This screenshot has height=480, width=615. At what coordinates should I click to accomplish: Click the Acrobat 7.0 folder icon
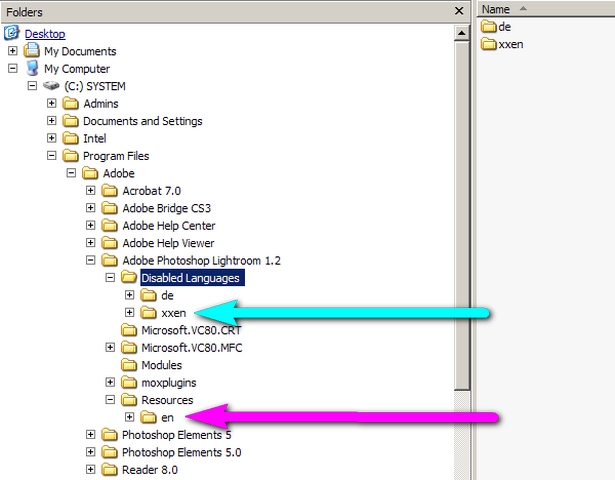[x=109, y=191]
